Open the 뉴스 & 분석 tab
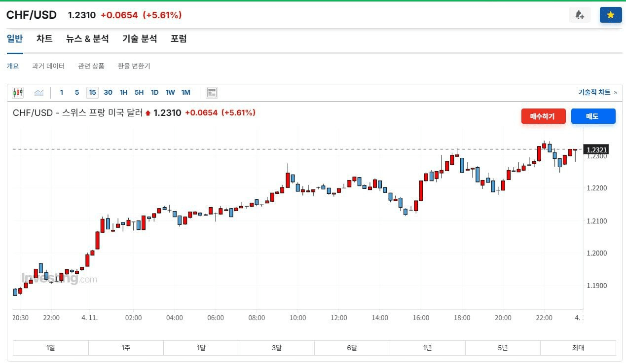Viewport: 626px width, 364px height. pyautogui.click(x=87, y=38)
